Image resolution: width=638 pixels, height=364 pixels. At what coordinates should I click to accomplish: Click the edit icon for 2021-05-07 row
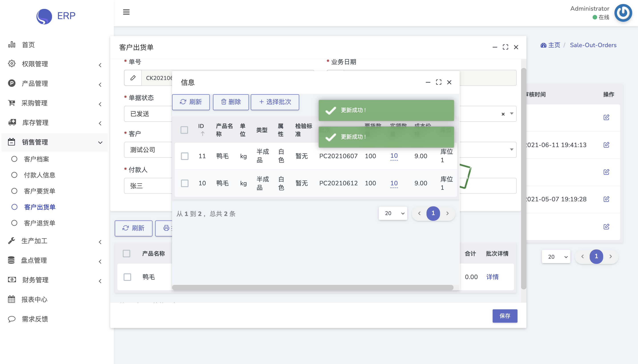tap(606, 199)
